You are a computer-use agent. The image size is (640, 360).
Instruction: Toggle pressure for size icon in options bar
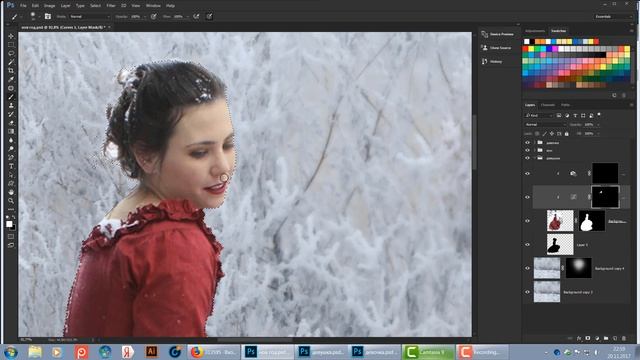pyautogui.click(x=209, y=16)
